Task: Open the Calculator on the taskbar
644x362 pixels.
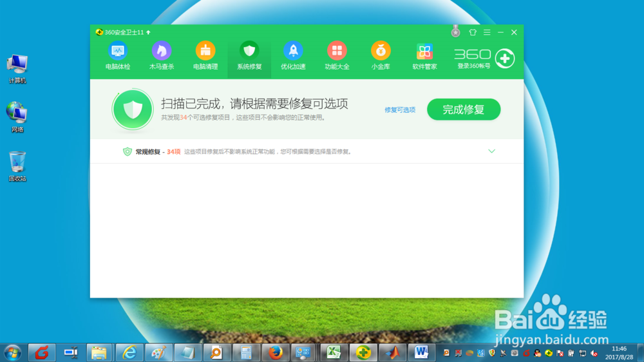Action: (246, 352)
